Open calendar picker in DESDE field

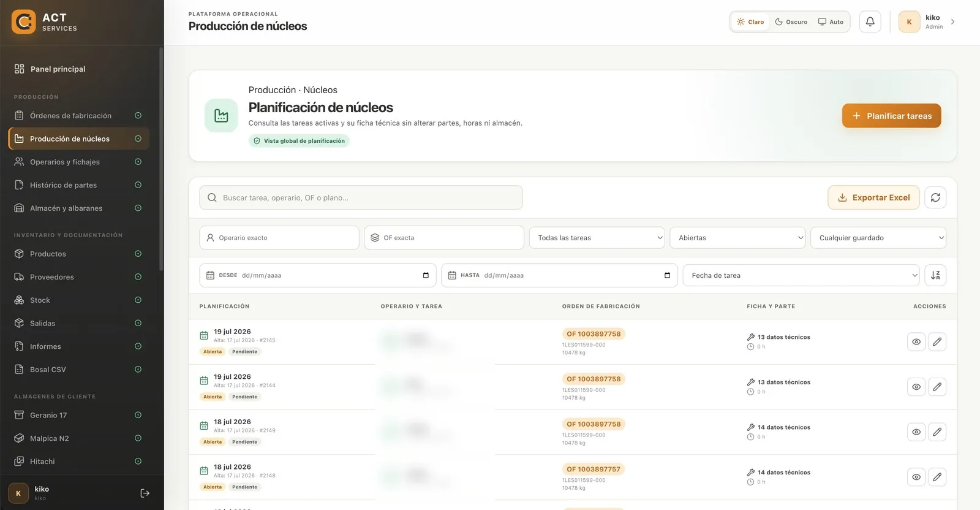[426, 275]
